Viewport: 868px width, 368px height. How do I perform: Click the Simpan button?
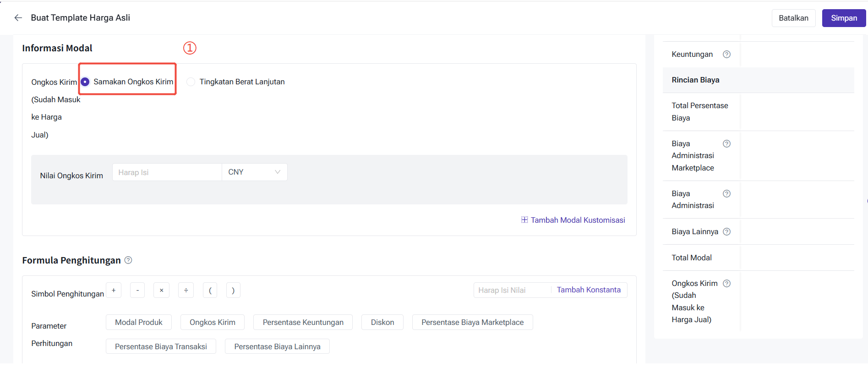(x=843, y=18)
